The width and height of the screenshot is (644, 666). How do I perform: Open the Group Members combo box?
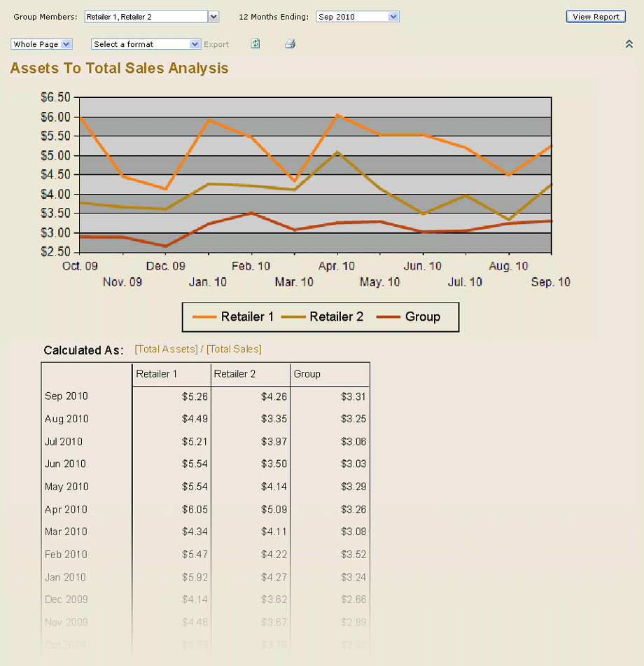point(147,16)
